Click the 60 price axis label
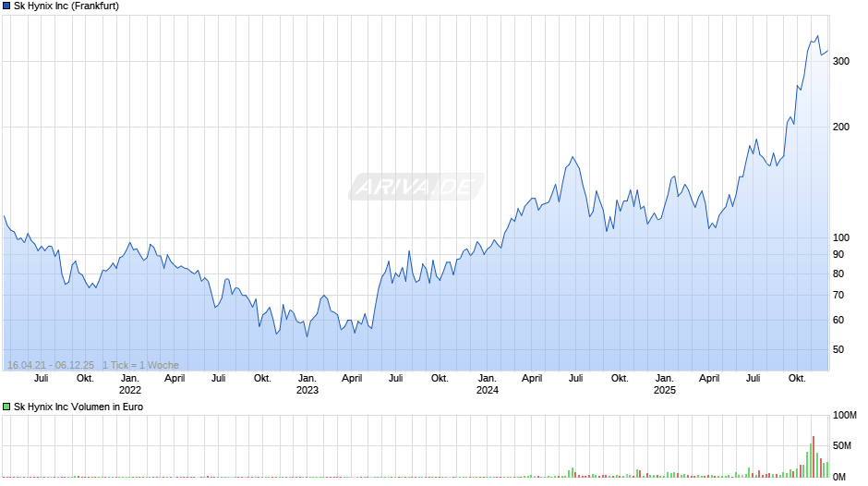This screenshot has height=486, width=868. tap(838, 321)
